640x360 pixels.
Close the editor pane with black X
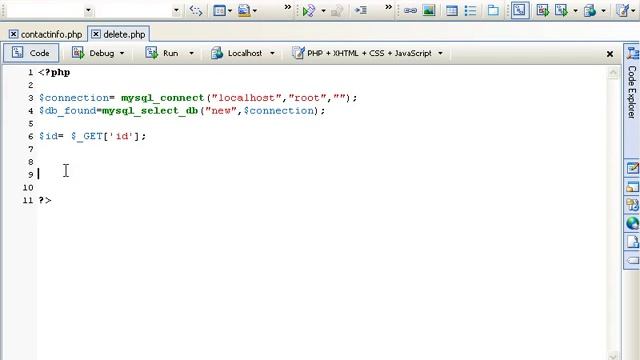[610, 54]
